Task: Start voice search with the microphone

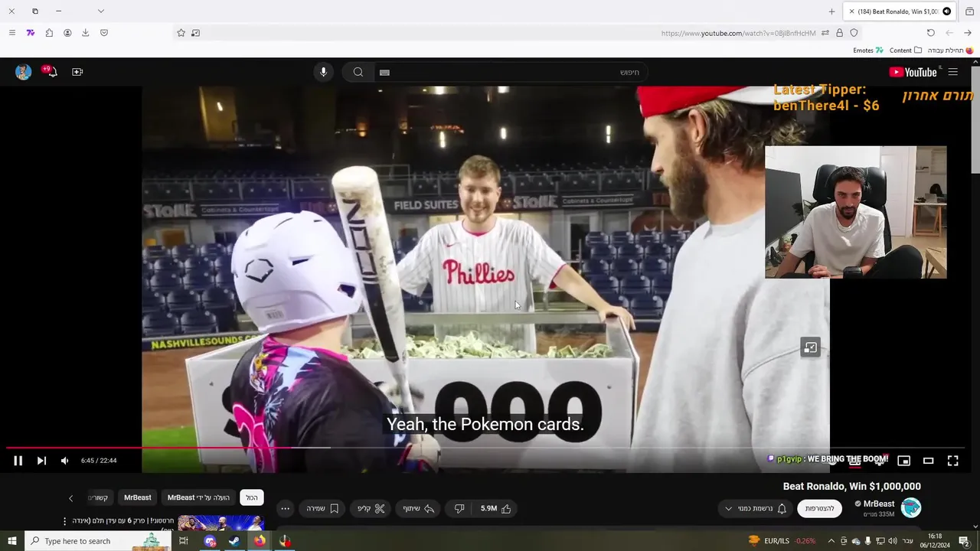Action: click(323, 72)
